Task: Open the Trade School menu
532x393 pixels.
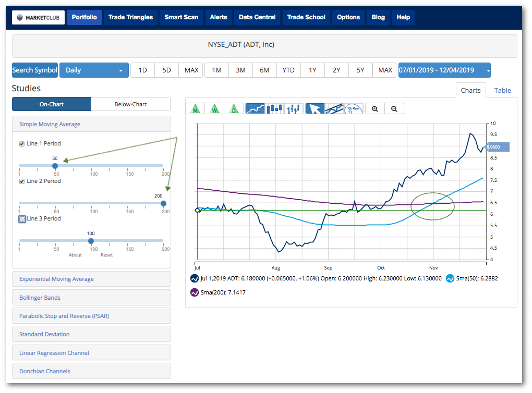Action: [x=306, y=17]
